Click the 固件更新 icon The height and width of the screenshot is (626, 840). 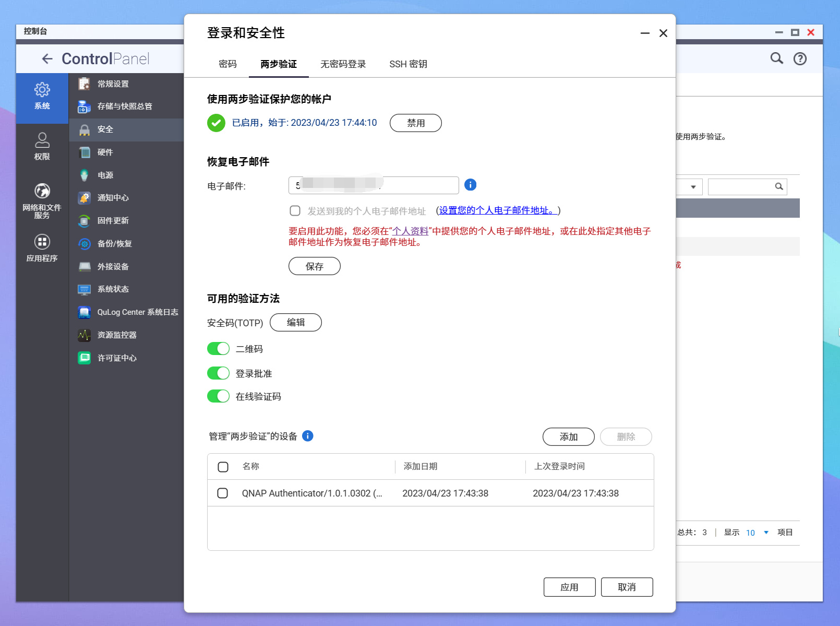tap(84, 221)
